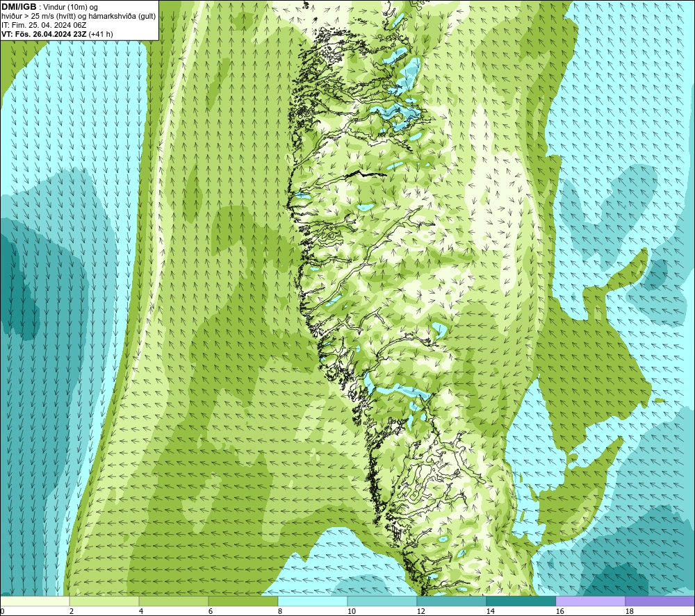695x616 pixels.
Task: Click the legend value 10
Action: click(x=351, y=612)
